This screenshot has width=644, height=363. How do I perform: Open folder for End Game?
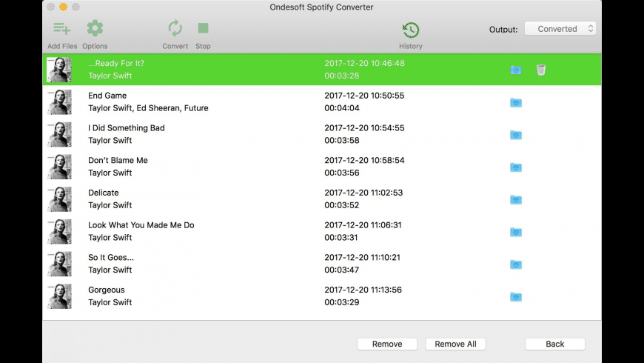click(516, 102)
